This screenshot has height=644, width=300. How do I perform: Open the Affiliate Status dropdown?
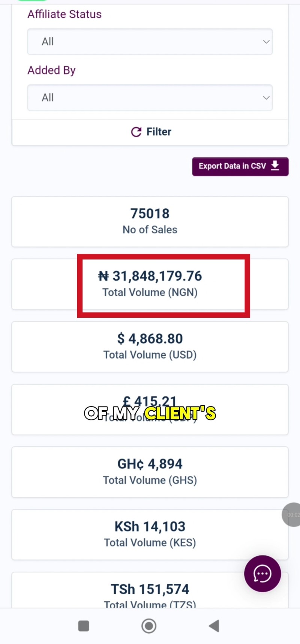coord(150,42)
